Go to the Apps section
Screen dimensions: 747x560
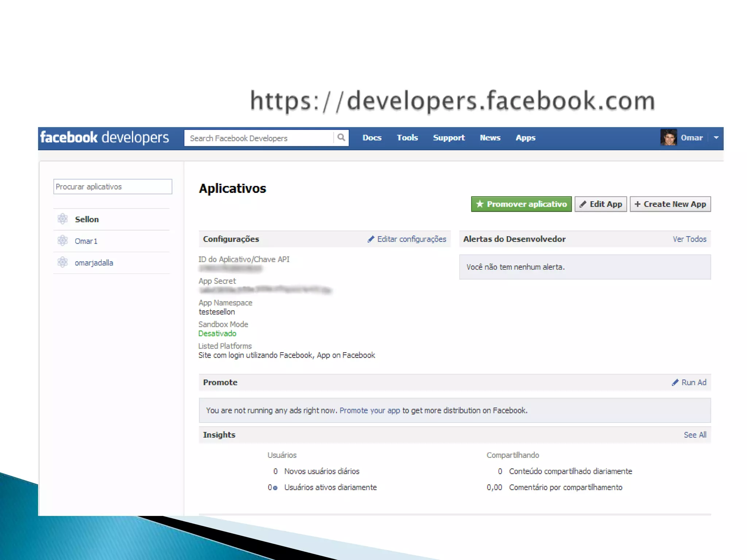[525, 138]
